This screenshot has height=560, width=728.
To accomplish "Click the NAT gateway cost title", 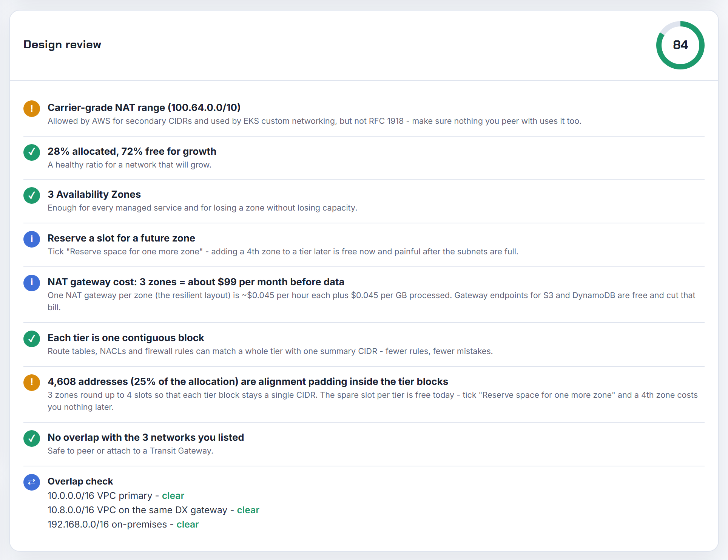I will (x=196, y=282).
